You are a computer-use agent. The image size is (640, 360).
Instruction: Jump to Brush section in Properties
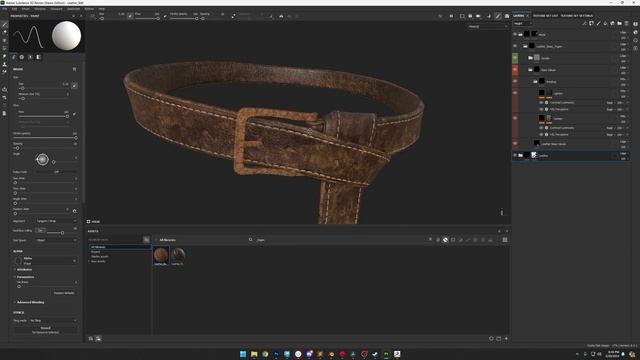[14, 57]
